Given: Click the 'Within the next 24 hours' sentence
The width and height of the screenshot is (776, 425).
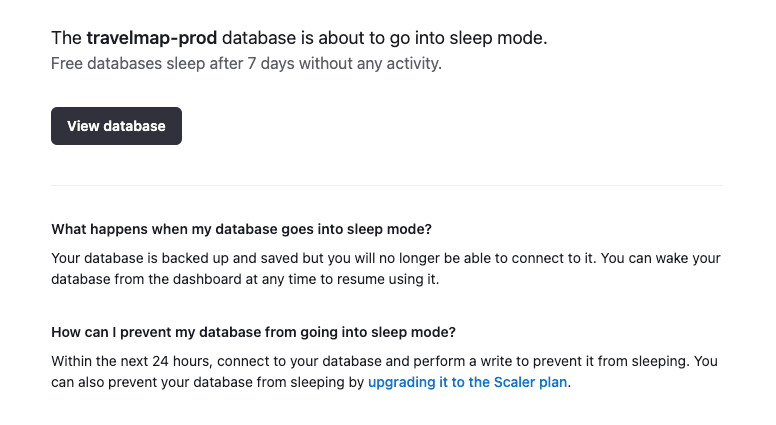Looking at the screenshot, I should click(370, 361).
